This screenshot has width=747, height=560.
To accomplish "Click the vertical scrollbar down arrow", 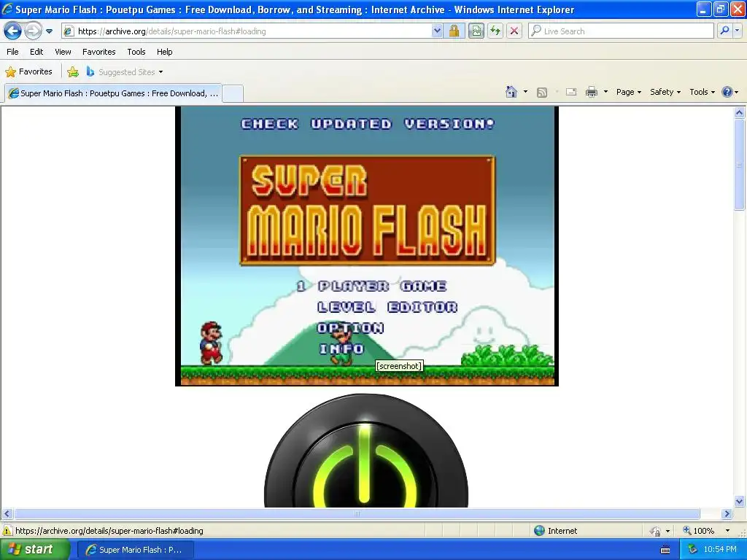I will [x=740, y=501].
